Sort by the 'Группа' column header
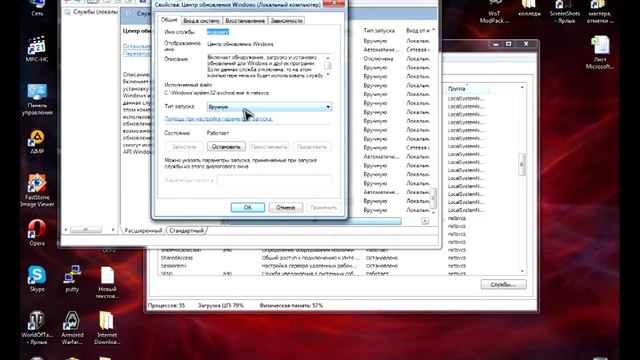 click(x=467, y=89)
